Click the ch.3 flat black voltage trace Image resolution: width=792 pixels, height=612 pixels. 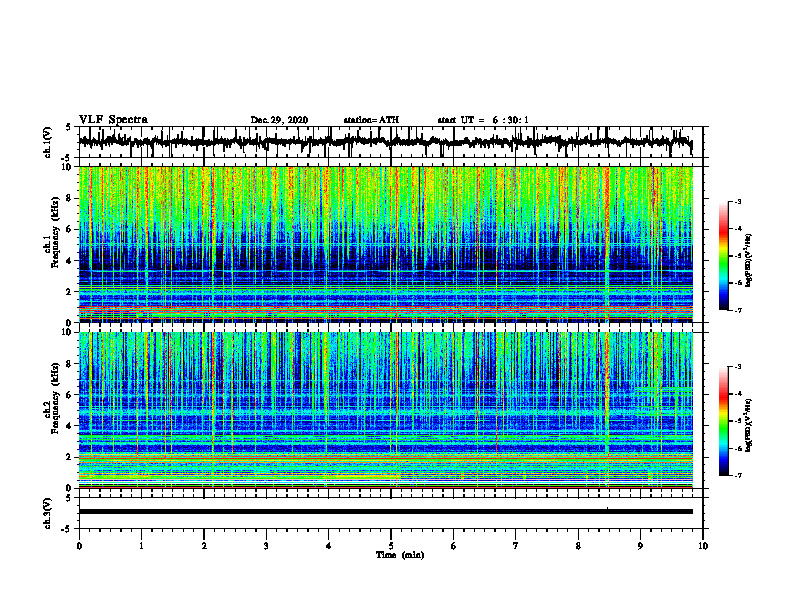[385, 512]
